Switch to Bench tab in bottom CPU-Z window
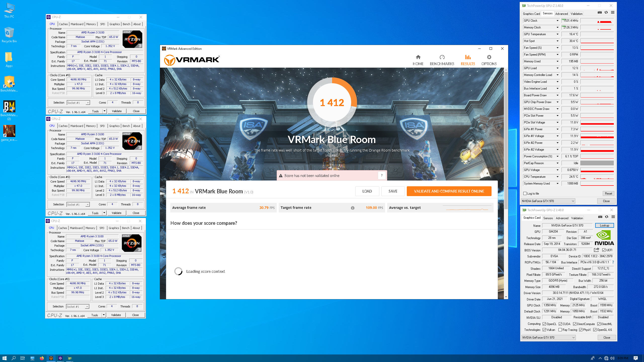The width and height of the screenshot is (644, 362). 126,228
